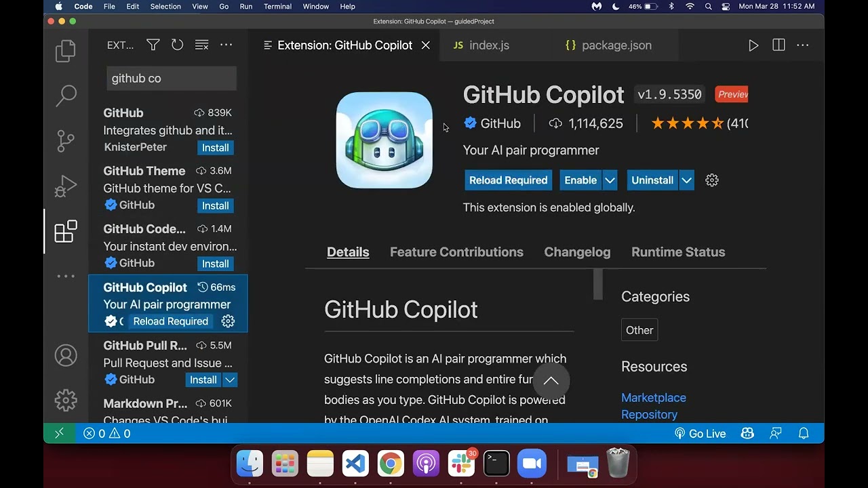Image resolution: width=868 pixels, height=488 pixels.
Task: Expand Install dropdown for GitHub Pull Requests
Action: pyautogui.click(x=230, y=380)
